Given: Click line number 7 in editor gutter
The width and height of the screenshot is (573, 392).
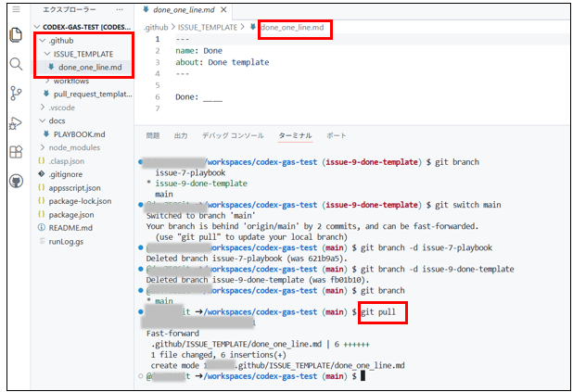Looking at the screenshot, I should pos(158,108).
